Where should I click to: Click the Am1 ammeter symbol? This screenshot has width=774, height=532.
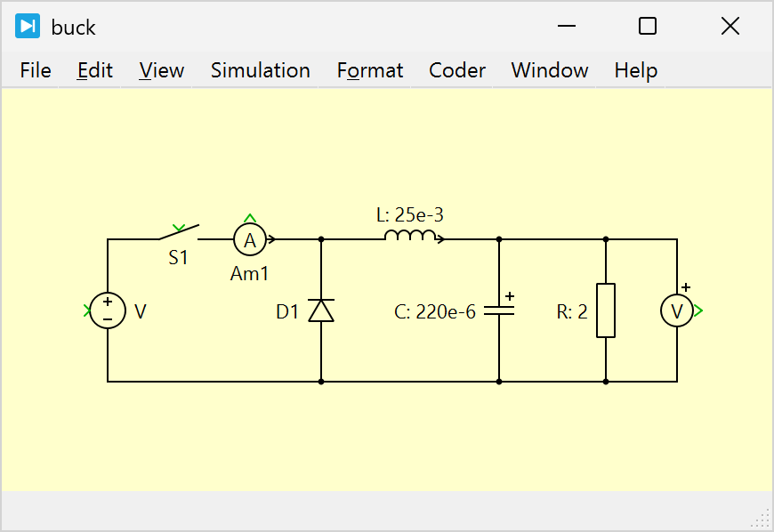pos(250,239)
